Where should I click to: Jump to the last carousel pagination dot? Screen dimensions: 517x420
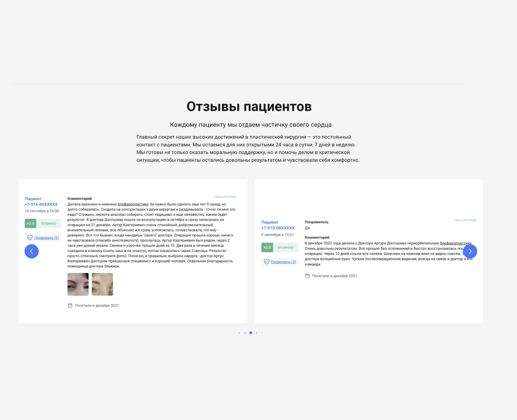[x=262, y=333]
